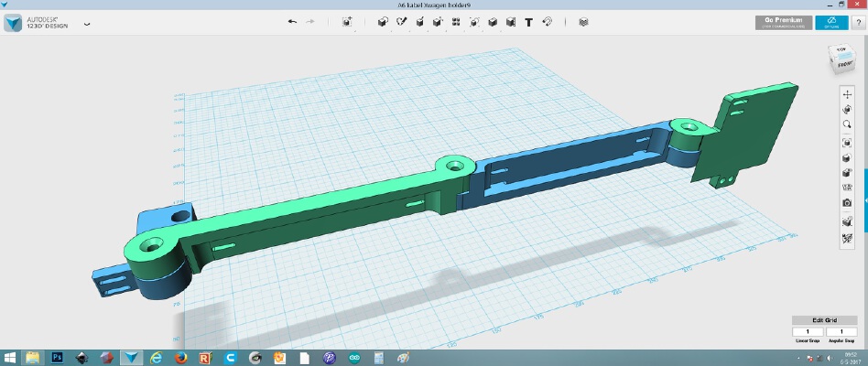Click the Edit Grid button
Screen dimensions: 868x366
pos(825,320)
